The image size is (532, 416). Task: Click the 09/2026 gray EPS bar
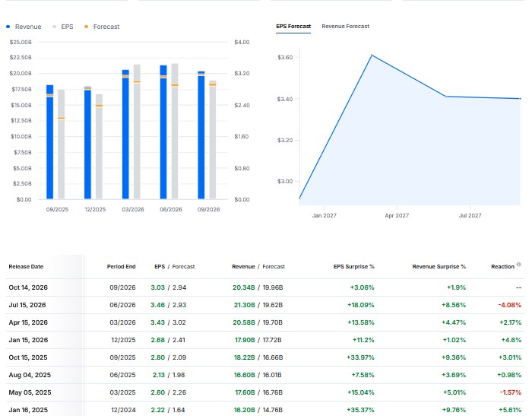(213, 140)
